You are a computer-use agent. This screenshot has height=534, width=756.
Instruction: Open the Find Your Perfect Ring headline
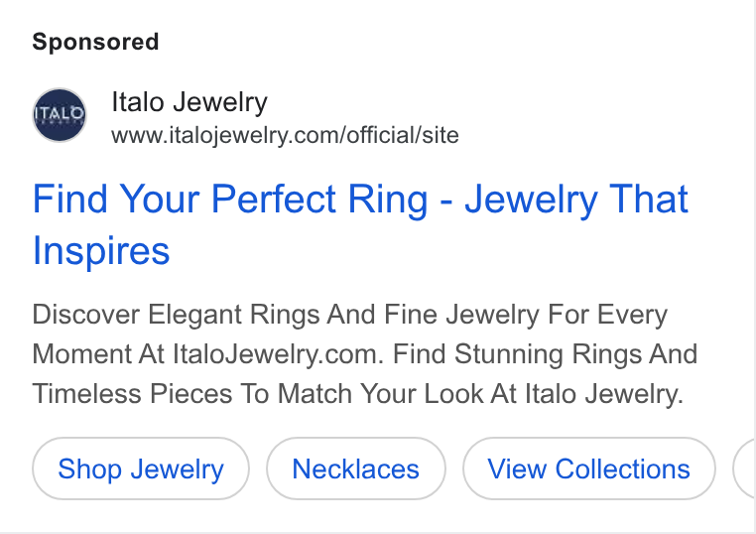(360, 224)
